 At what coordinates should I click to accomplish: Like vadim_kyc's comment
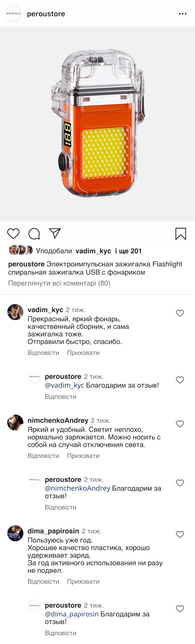click(180, 313)
